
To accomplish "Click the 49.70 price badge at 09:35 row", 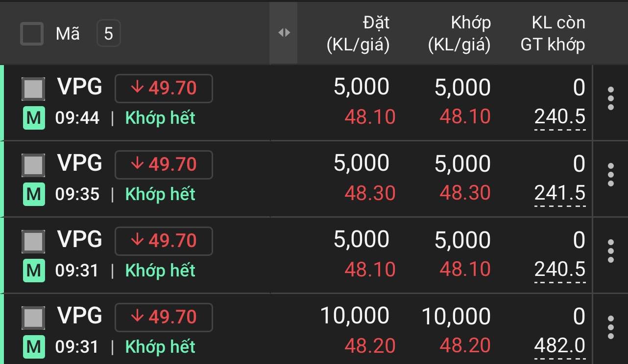I will click(x=164, y=165).
